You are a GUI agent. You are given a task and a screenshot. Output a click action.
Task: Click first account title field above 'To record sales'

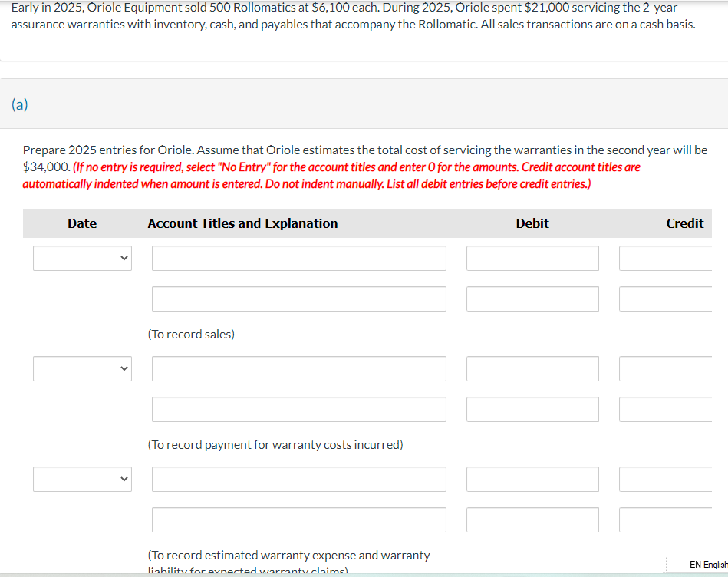click(299, 258)
